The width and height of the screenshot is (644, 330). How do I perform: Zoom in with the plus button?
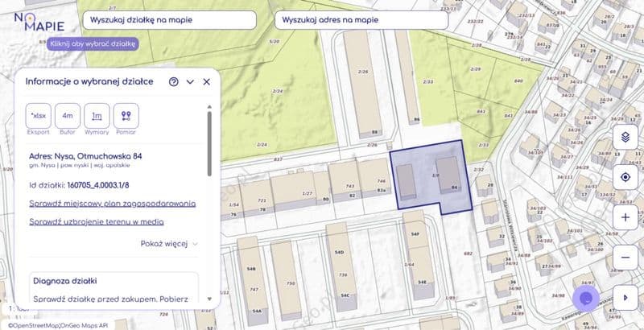(x=625, y=217)
